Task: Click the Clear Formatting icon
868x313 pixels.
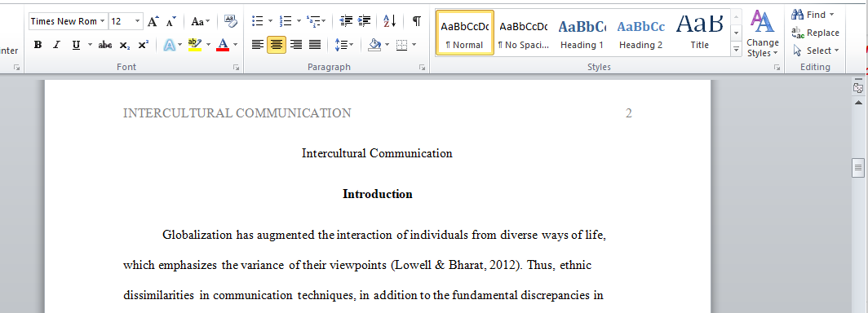Action: click(230, 21)
